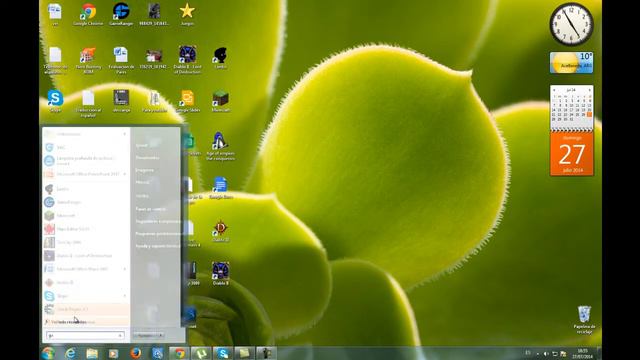
Task: Open the shutdown options arrow beside Apagar
Action: coord(161,335)
